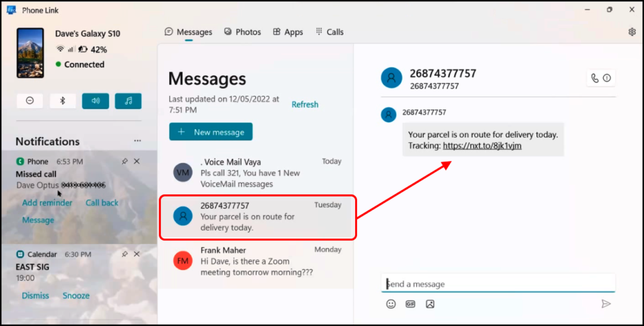The height and width of the screenshot is (326, 644).
Task: Toggle the phone's audio player music button
Action: click(128, 101)
